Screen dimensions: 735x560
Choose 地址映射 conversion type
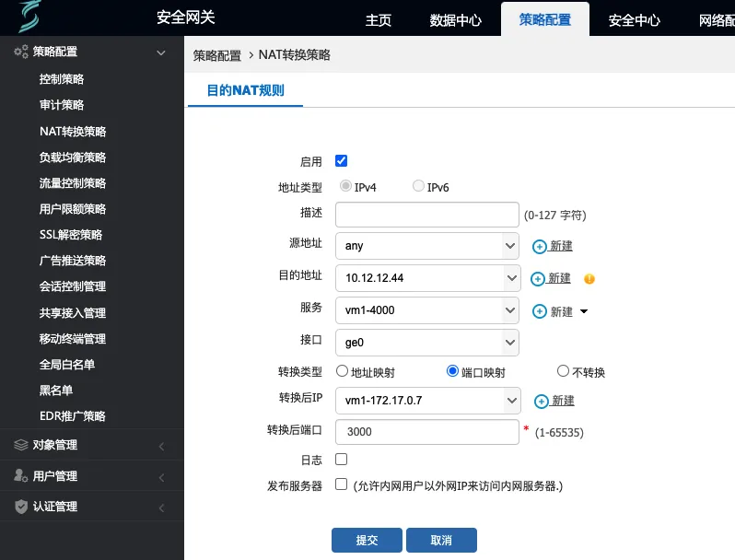[343, 371]
